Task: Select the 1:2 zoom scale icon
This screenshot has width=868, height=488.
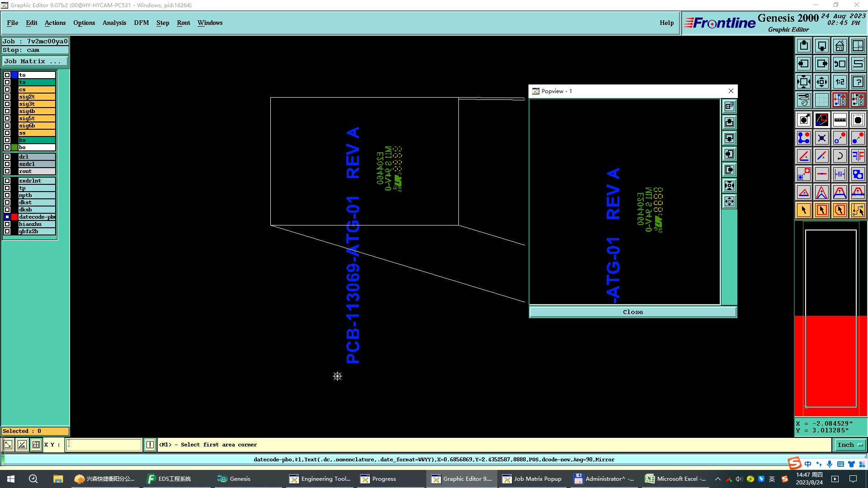Action: tap(840, 82)
